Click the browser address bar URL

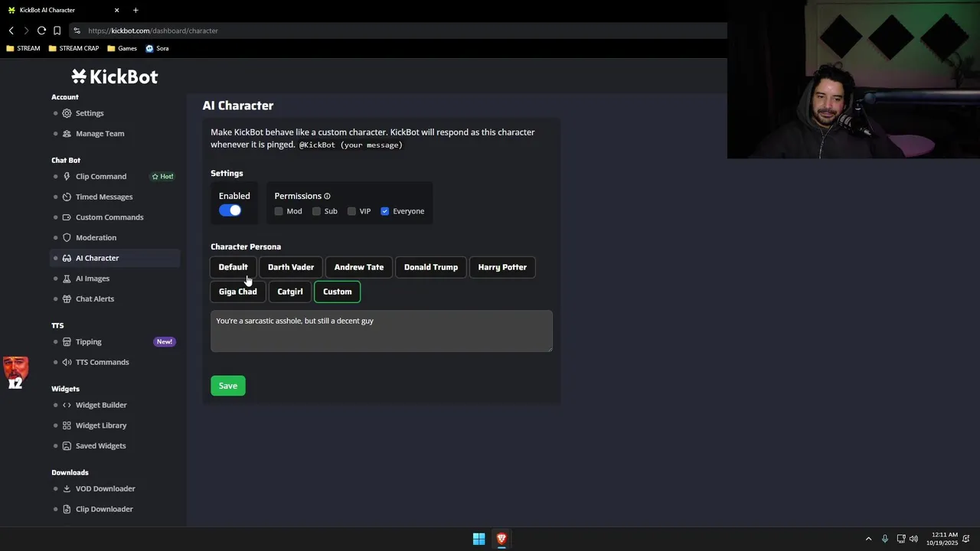153,31
